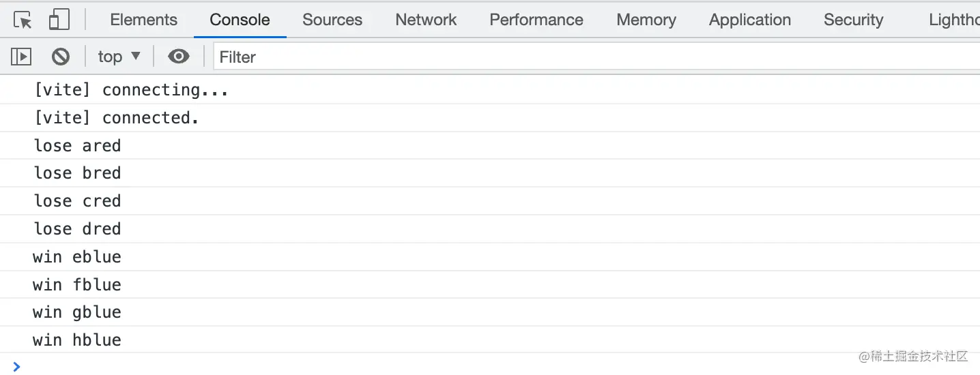Viewport: 980px width, 375px height.
Task: Open the Lighthouse tab
Action: click(954, 20)
